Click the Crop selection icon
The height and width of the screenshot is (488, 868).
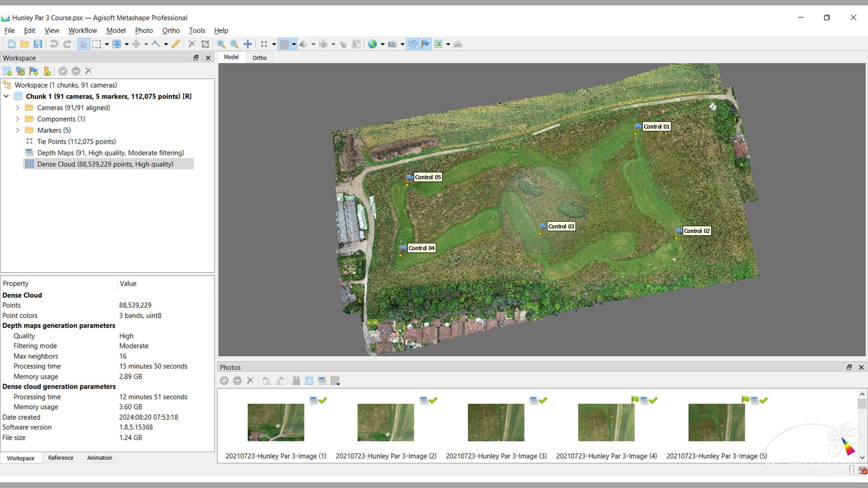point(205,44)
